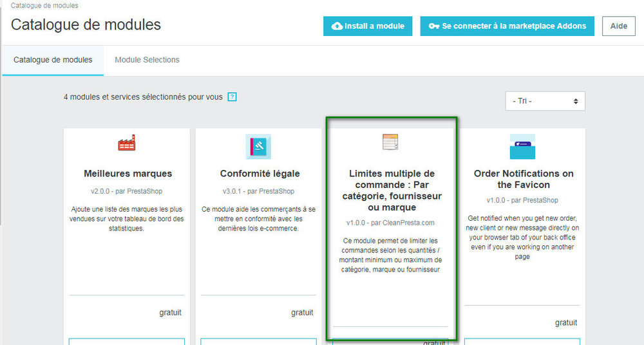
Task: Click text 4 modules et services sélectionnés
Action: point(143,97)
